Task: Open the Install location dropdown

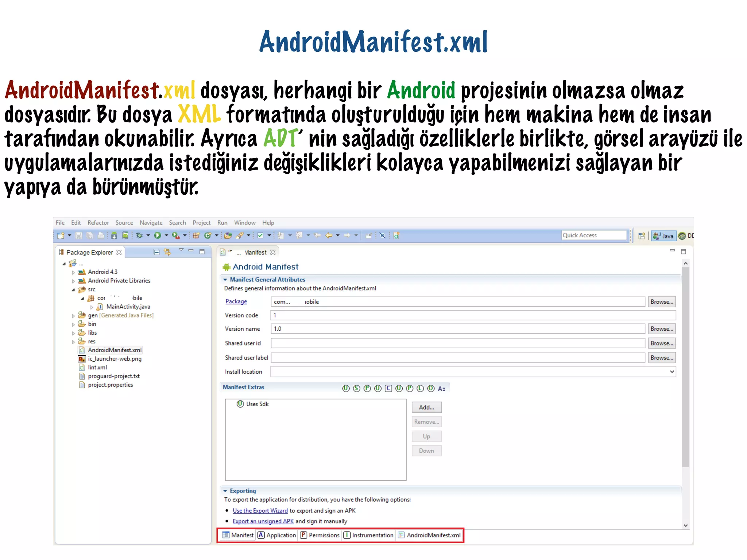Action: point(672,372)
